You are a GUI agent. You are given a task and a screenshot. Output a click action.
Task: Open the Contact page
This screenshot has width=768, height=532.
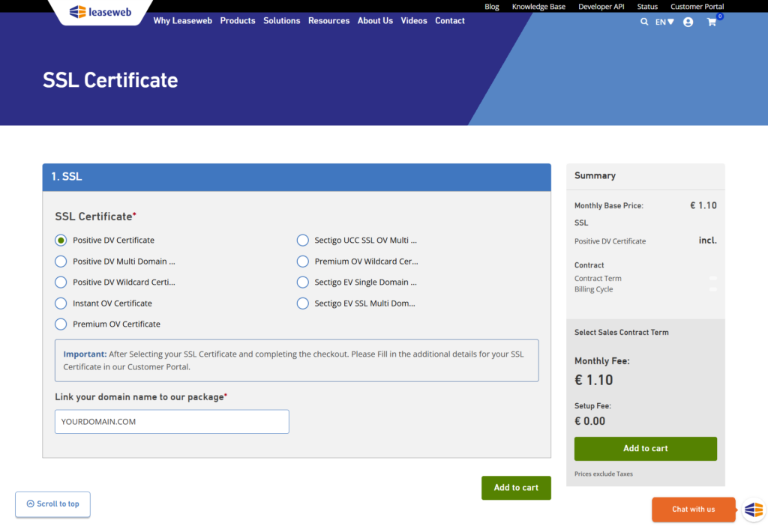point(450,20)
